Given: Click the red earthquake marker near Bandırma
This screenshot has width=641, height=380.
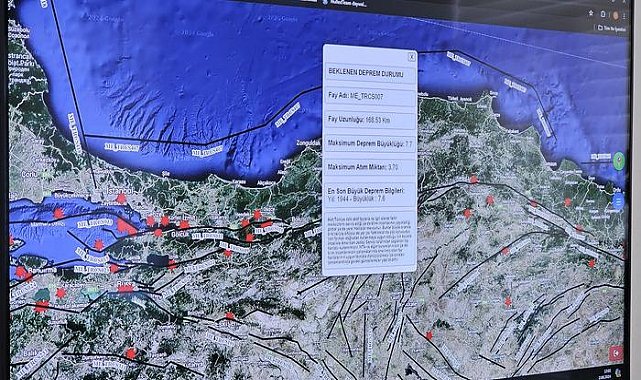Looking at the screenshot, I should (x=21, y=272).
